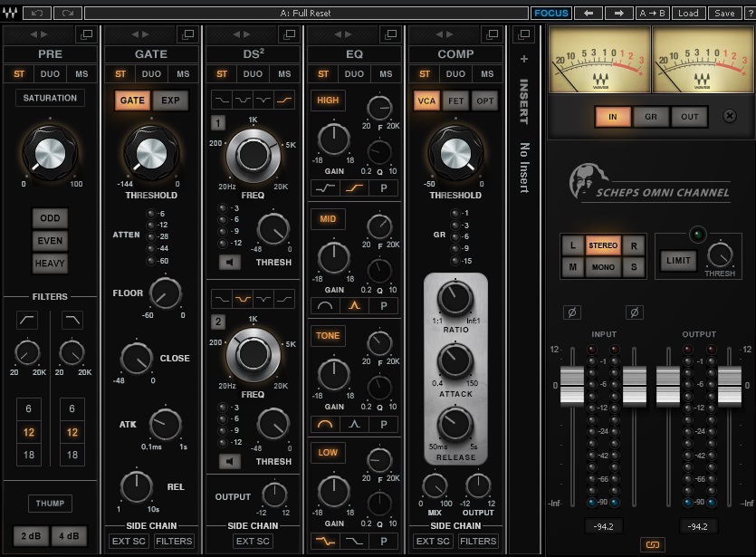Click COMP module reorder arrows

point(444,34)
